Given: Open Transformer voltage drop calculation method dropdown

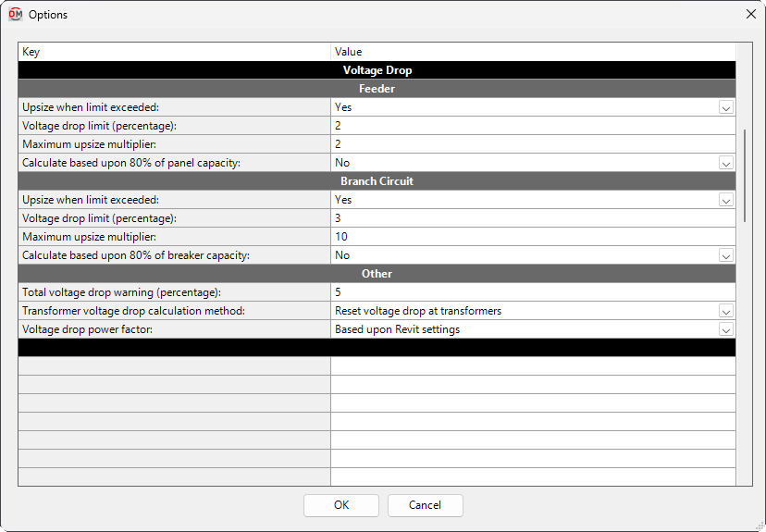Looking at the screenshot, I should coord(725,311).
